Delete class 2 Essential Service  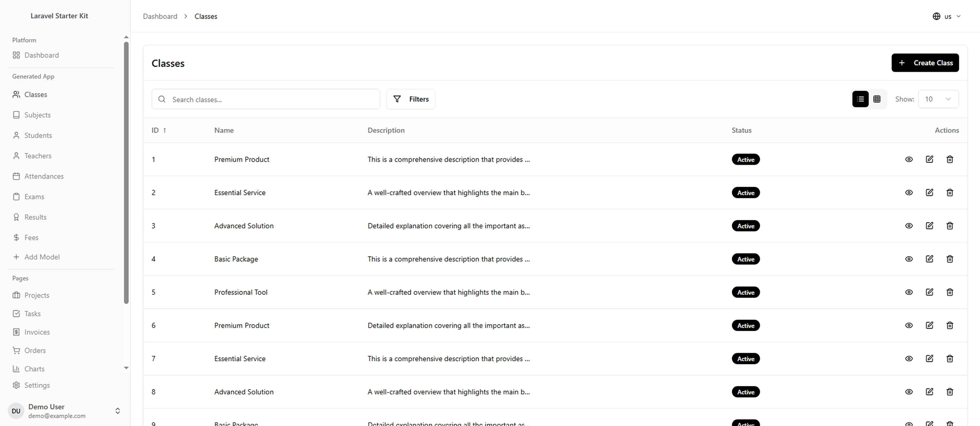pyautogui.click(x=950, y=192)
